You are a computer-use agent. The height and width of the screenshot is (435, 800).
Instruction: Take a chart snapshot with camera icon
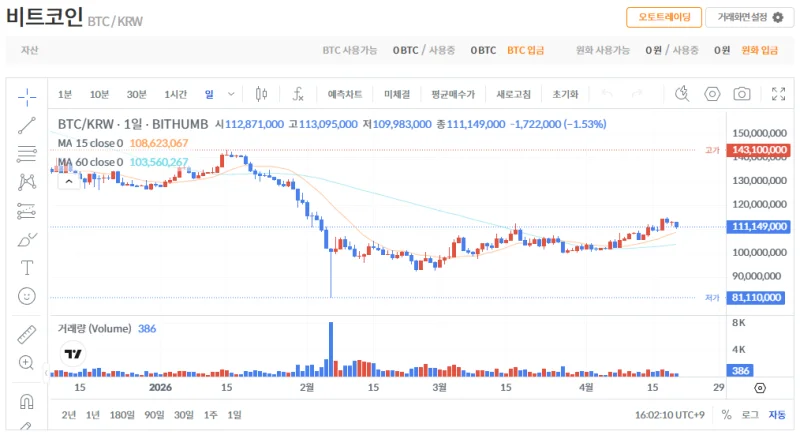click(x=742, y=94)
